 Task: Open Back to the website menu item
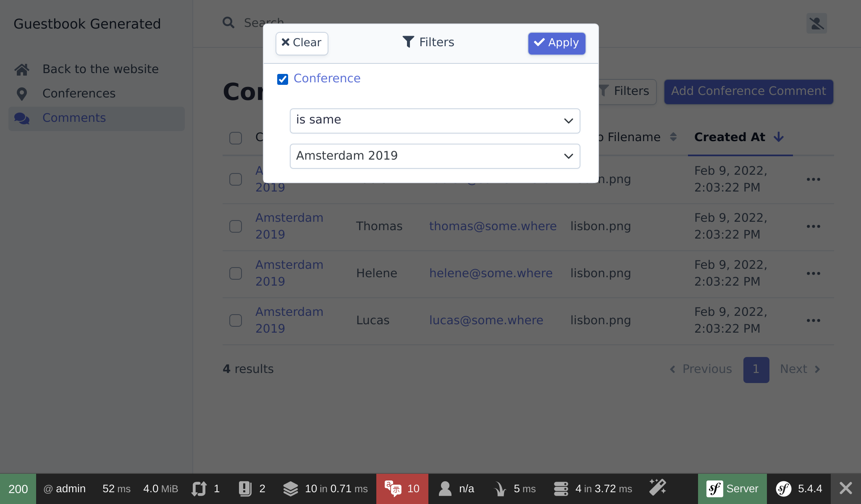tap(100, 69)
